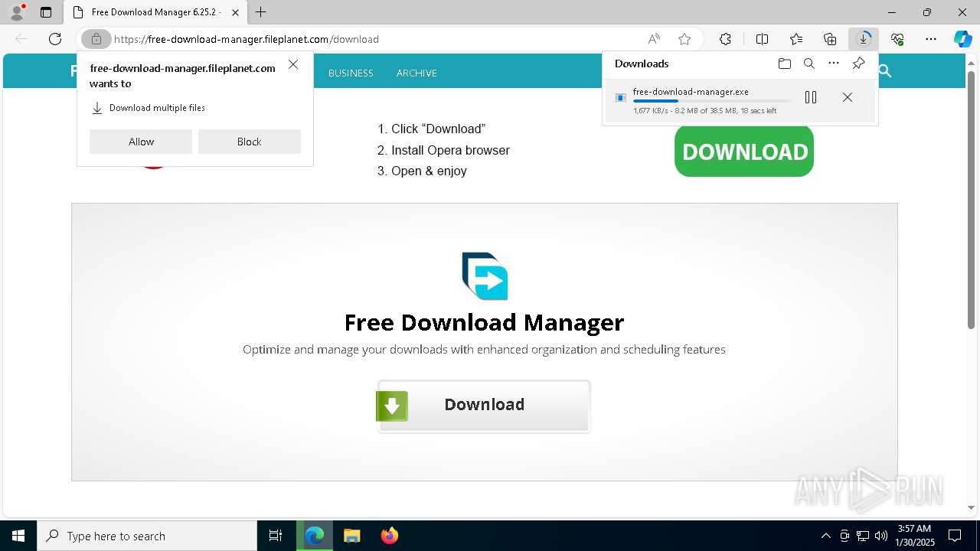
Task: Click download status '8.2 MB of 38.5 MB'
Action: click(705, 111)
